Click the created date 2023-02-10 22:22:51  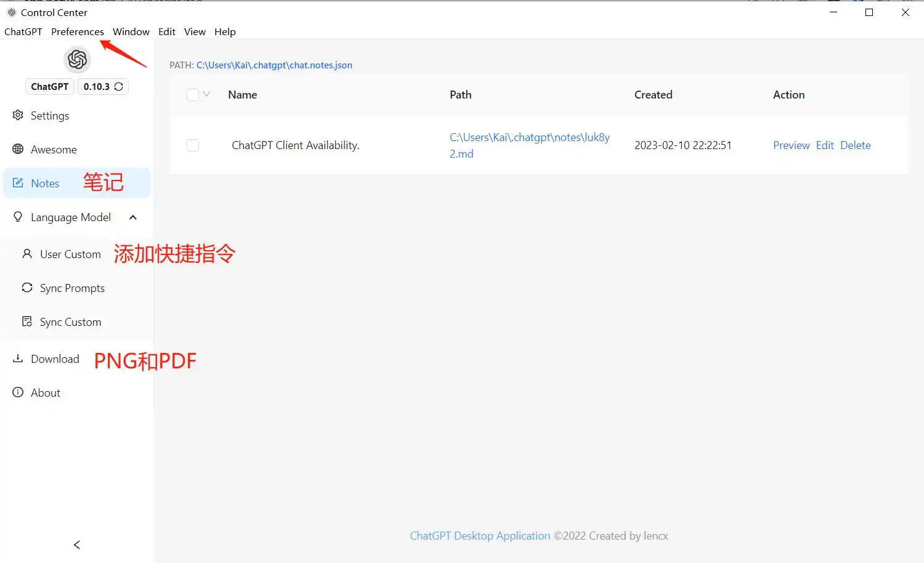tap(683, 145)
